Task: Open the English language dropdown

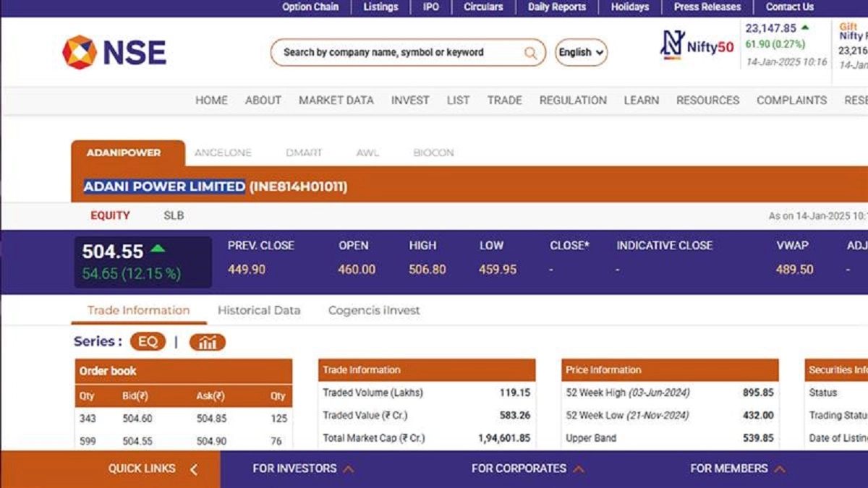Action: 581,53
